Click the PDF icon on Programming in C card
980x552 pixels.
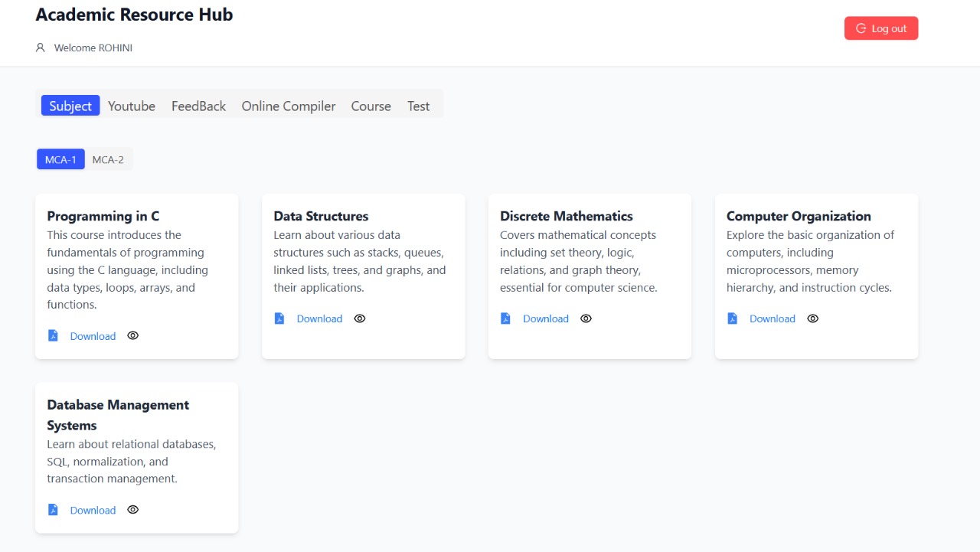[x=53, y=335]
